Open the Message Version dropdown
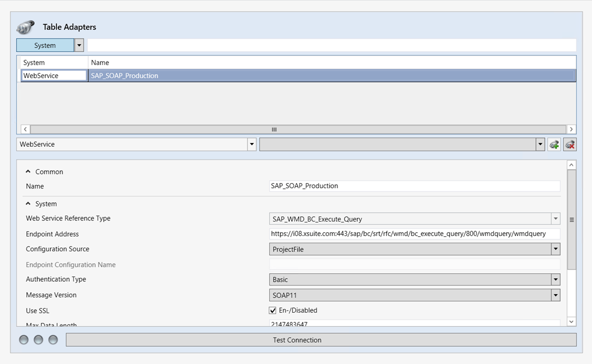Image resolution: width=592 pixels, height=364 pixels. pyautogui.click(x=556, y=295)
